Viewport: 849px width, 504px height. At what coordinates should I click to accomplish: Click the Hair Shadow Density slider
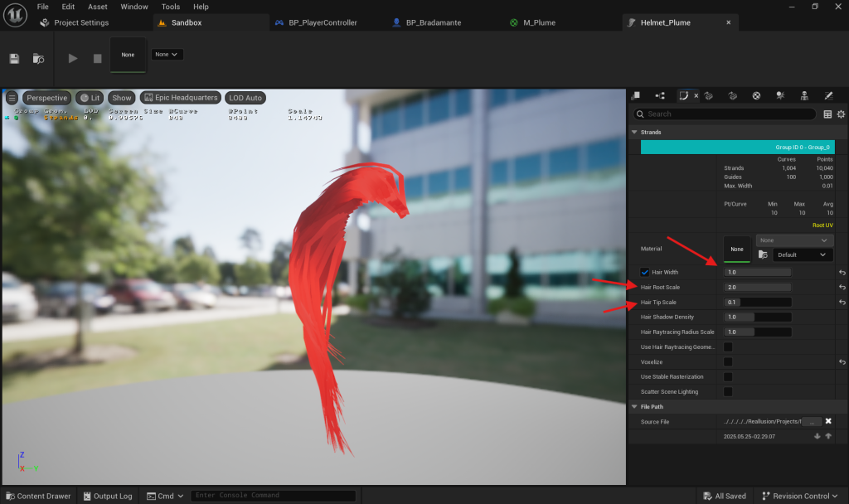tap(758, 317)
